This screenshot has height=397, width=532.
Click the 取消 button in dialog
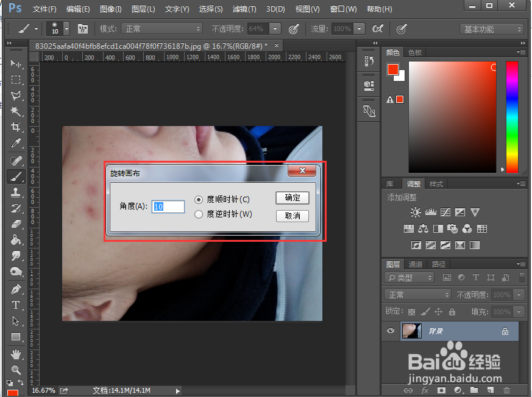(292, 216)
